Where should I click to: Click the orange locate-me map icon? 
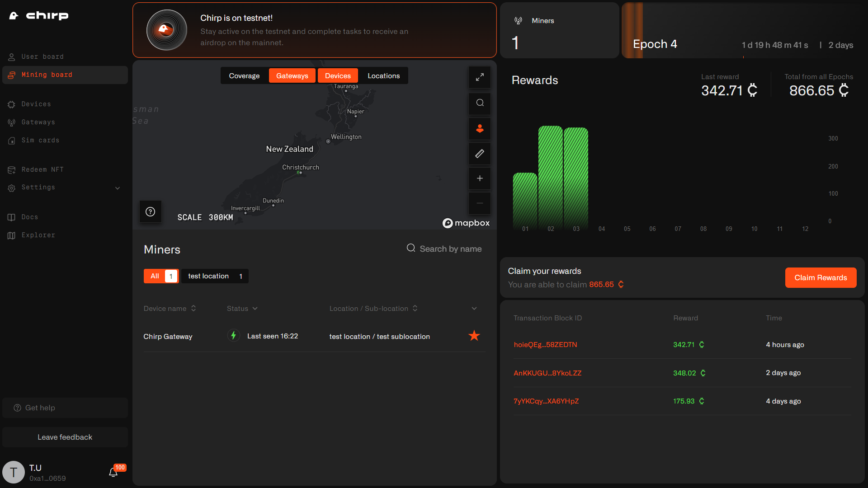[480, 128]
